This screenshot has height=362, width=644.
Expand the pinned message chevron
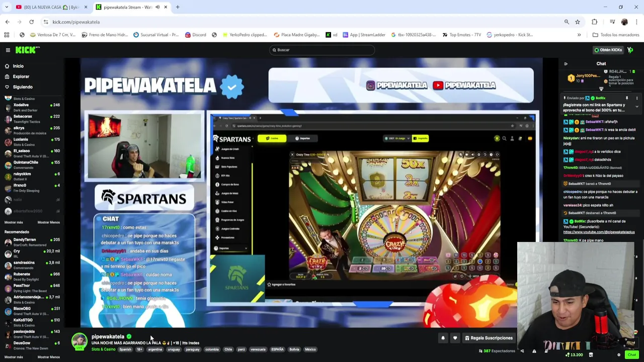coord(636,107)
